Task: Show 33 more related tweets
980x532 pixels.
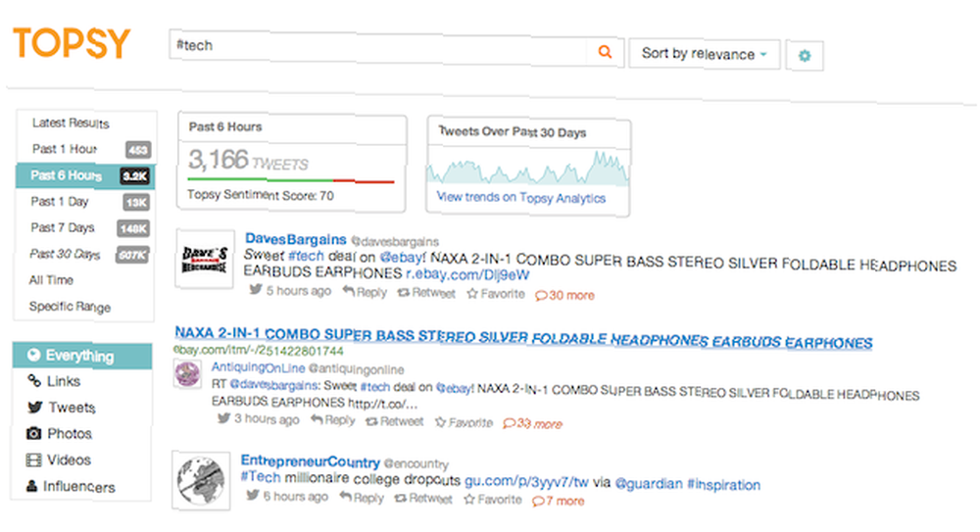Action: coord(532,424)
